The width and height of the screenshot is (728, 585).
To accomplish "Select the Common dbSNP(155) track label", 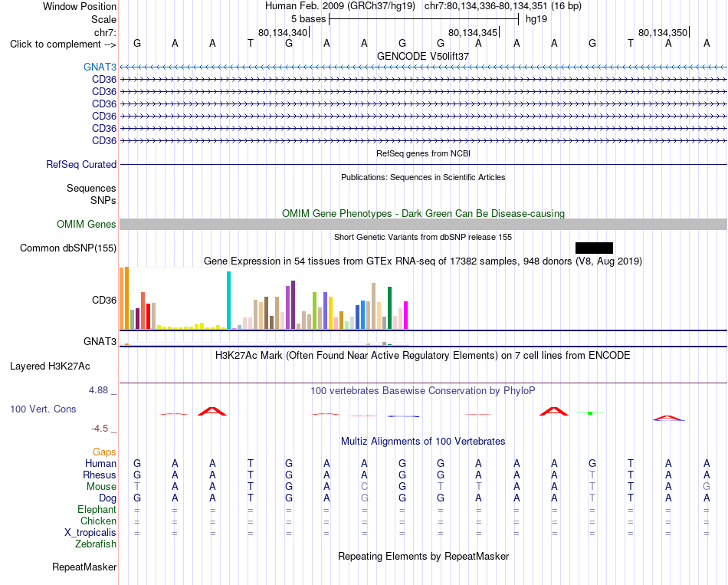I will click(x=68, y=248).
